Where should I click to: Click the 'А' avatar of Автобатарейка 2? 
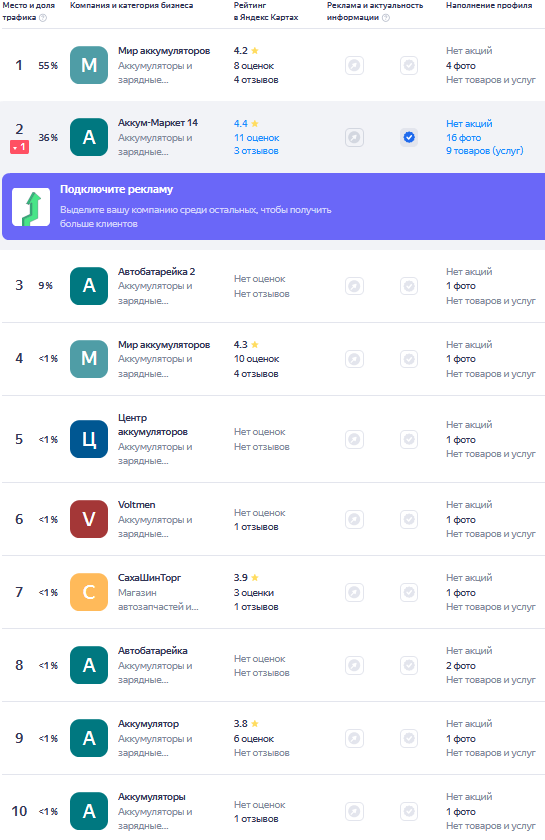click(89, 286)
